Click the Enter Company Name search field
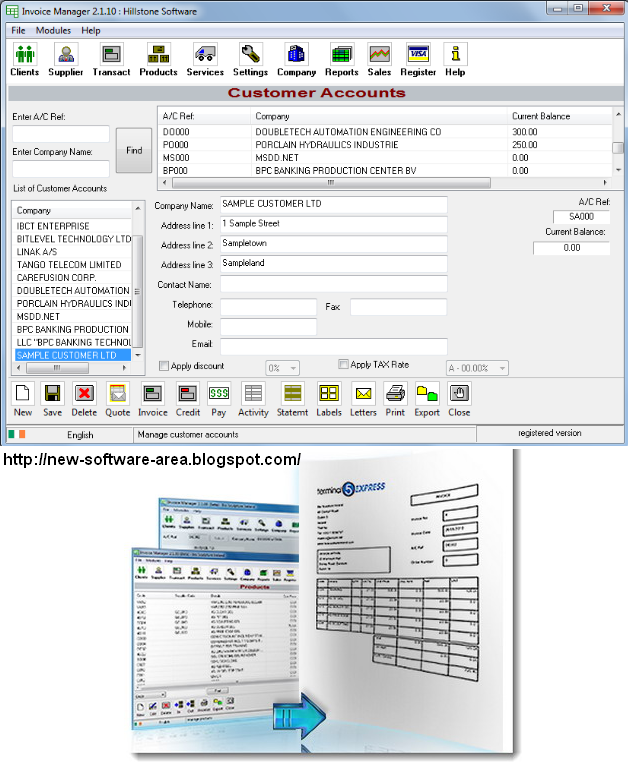Viewport: 631px width, 766px height. tap(61, 169)
